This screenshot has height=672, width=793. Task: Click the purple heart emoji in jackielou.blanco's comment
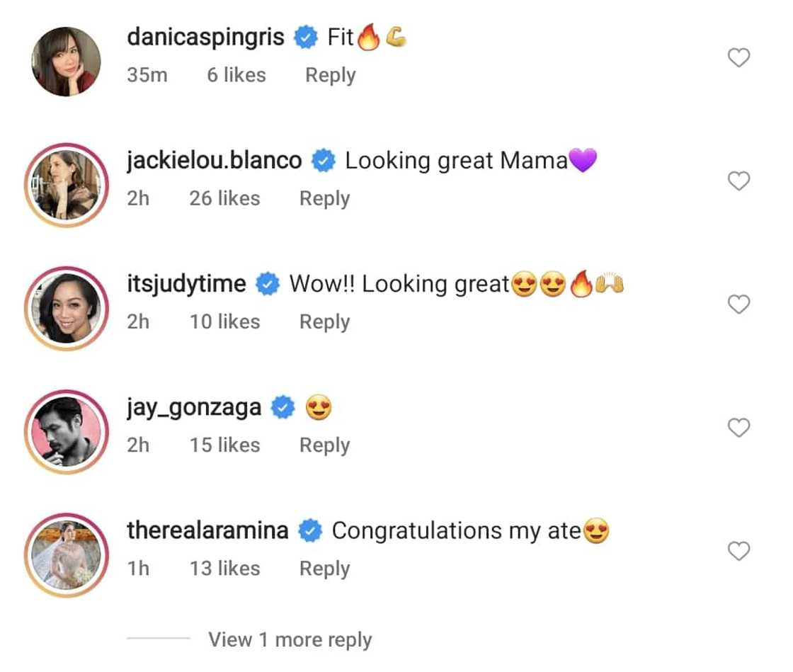pyautogui.click(x=582, y=160)
